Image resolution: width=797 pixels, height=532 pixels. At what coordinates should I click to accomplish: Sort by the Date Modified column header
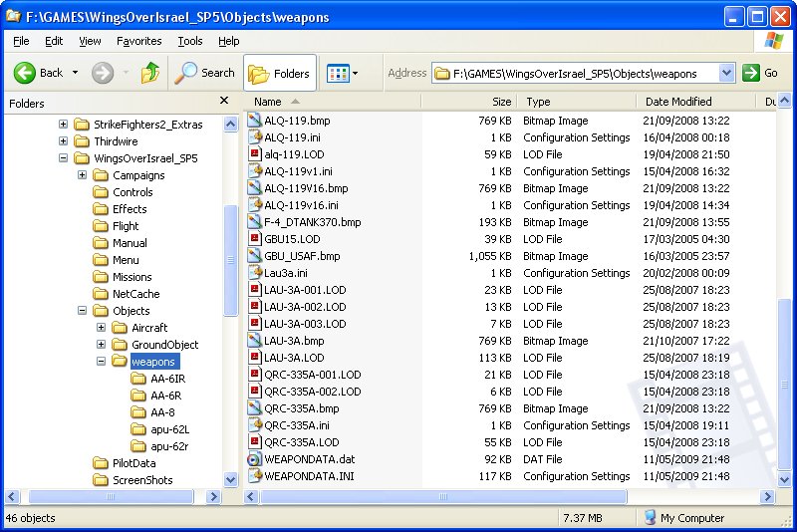pyautogui.click(x=695, y=102)
